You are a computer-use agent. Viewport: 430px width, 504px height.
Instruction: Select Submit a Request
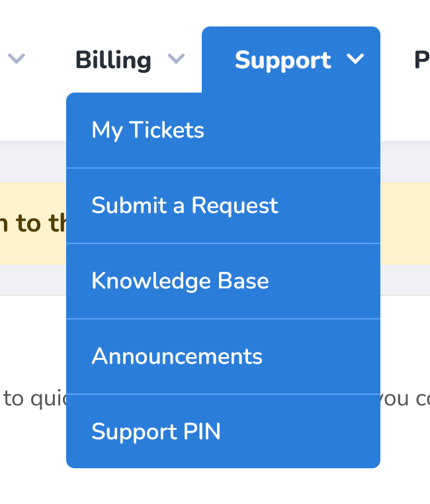223,206
